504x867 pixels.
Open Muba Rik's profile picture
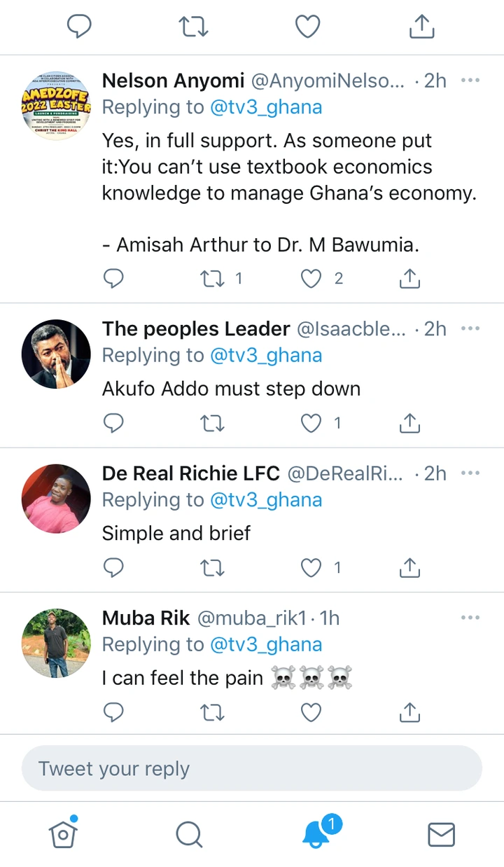56,642
